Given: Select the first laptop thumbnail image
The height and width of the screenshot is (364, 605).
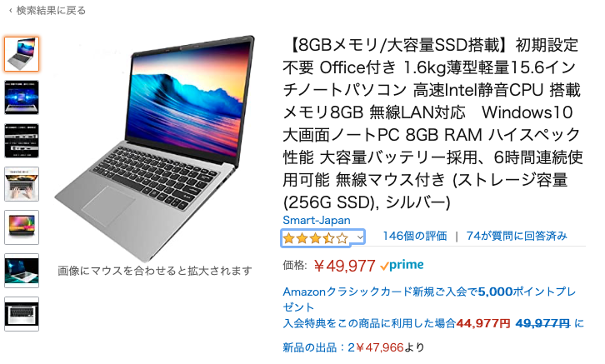Looking at the screenshot, I should (x=22, y=54).
